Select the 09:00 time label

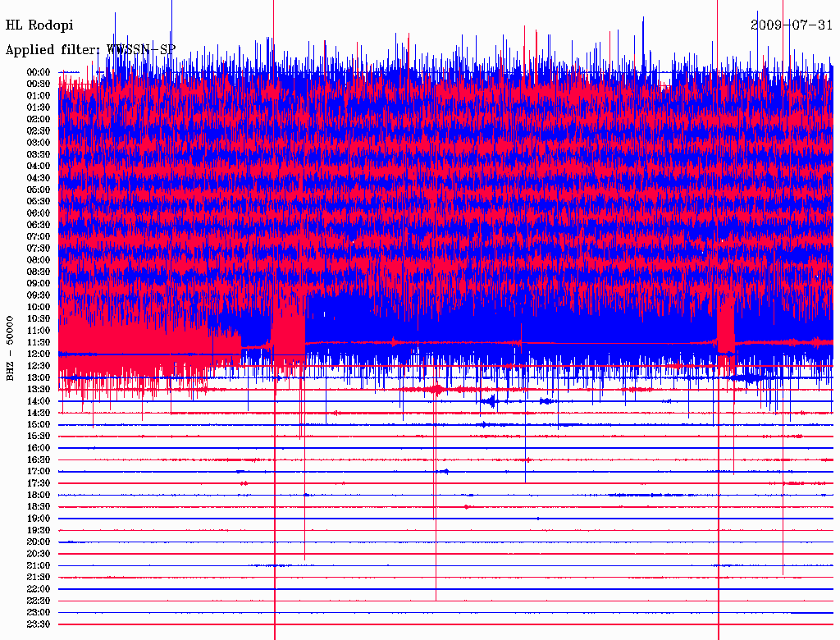(x=39, y=284)
